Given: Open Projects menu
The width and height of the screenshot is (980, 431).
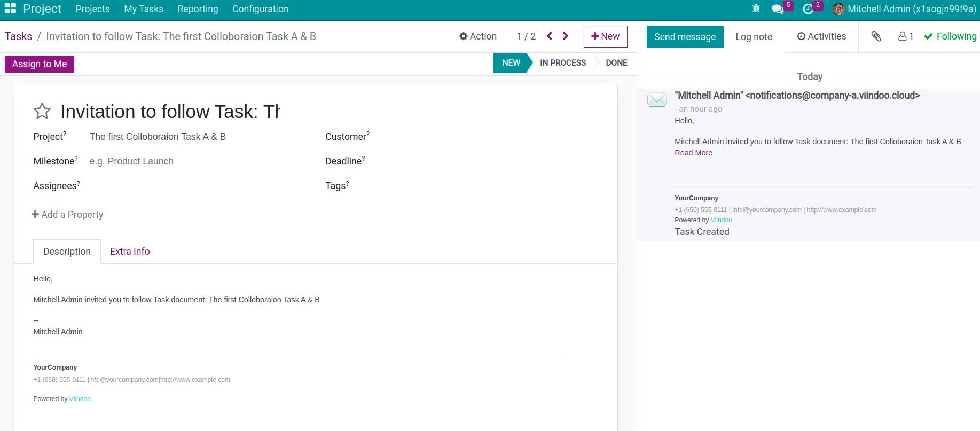Looking at the screenshot, I should pyautogui.click(x=93, y=9).
